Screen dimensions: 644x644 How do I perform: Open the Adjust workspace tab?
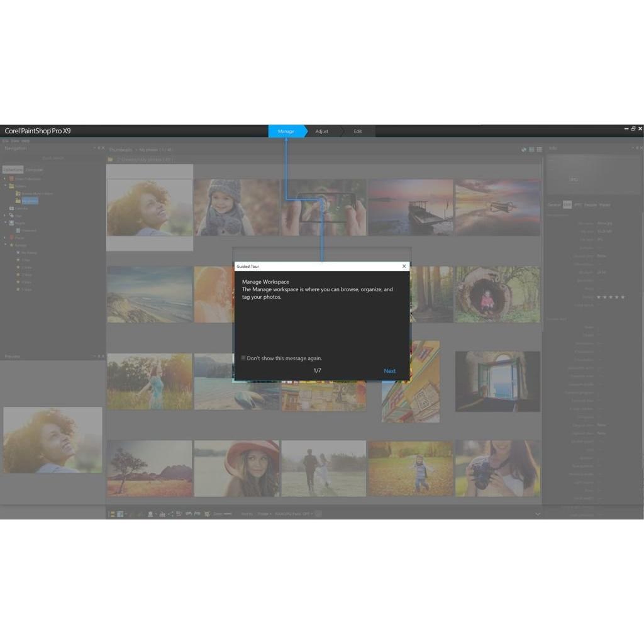pos(322,131)
